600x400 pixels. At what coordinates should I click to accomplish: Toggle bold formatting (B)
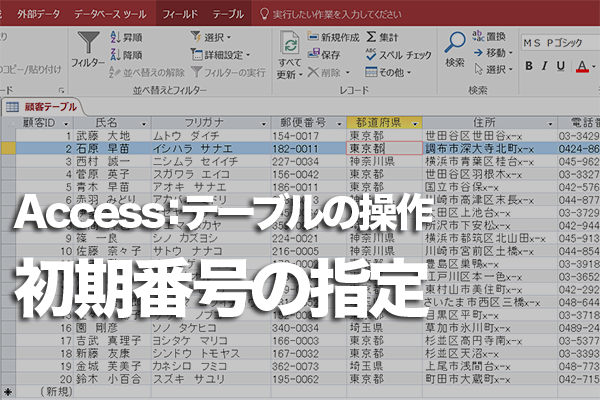529,66
